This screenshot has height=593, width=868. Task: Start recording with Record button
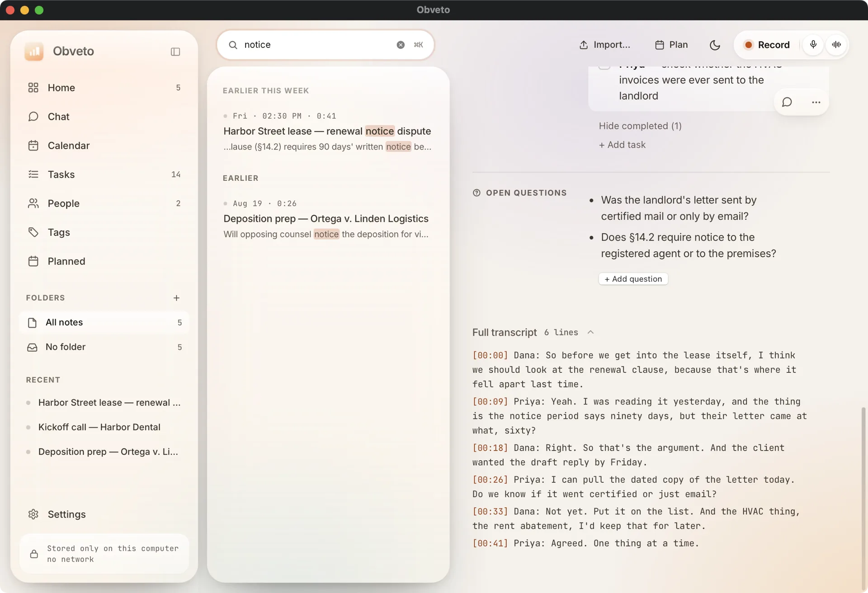coord(767,45)
